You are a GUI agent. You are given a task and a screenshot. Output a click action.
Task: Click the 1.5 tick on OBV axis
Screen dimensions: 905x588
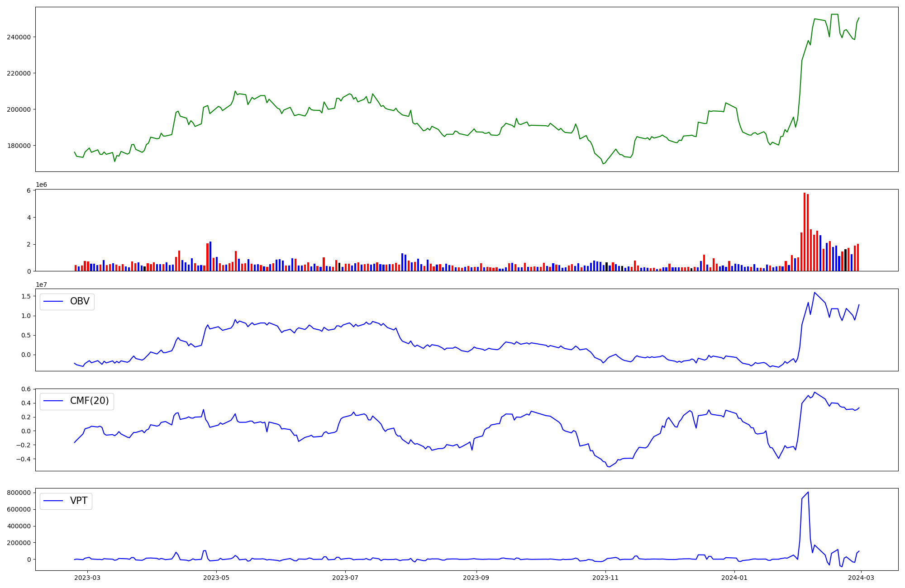coord(26,296)
